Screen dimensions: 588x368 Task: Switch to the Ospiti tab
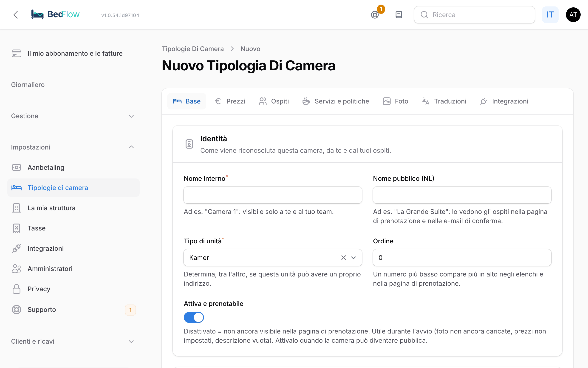274,101
